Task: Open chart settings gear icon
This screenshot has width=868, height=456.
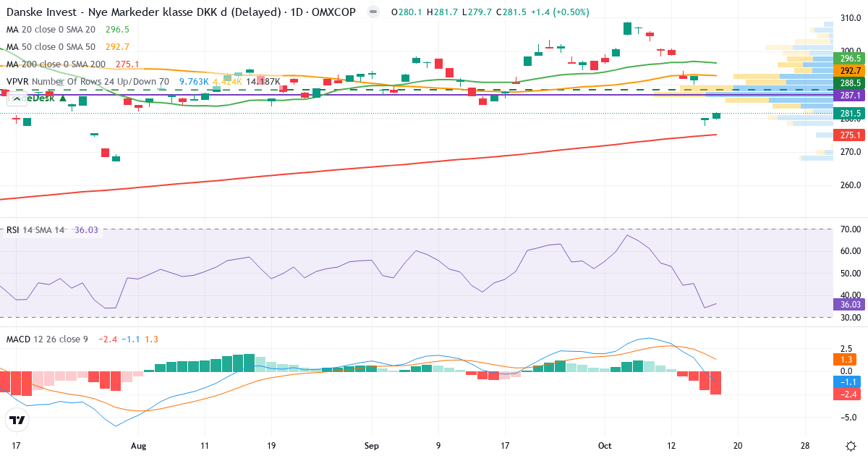Action: point(851,444)
